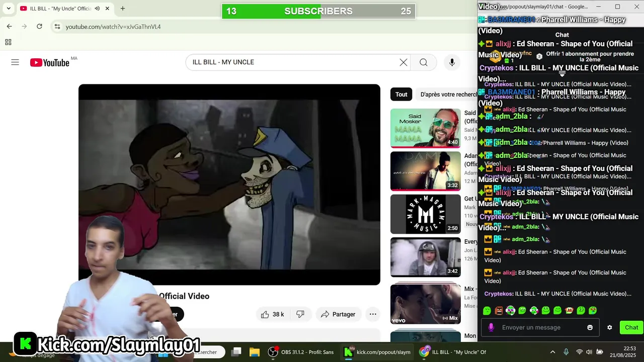Click Cryptekos username in last chat message
This screenshot has height=362, width=644.
click(498, 294)
